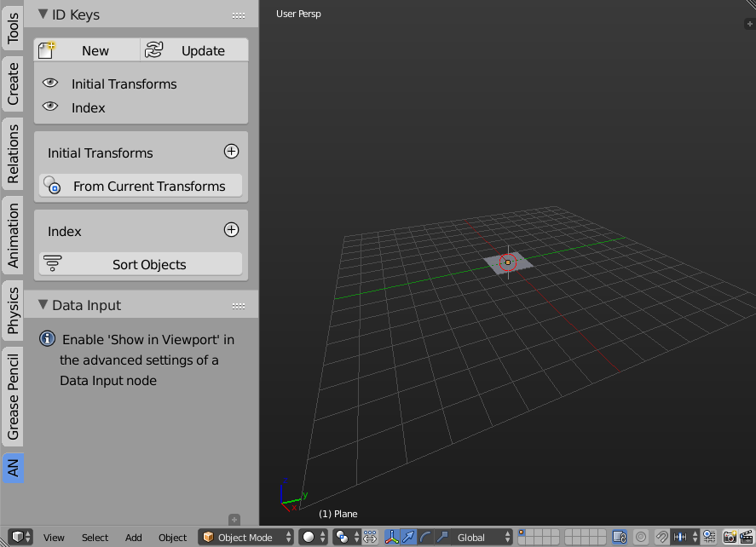Click the plus icon beside Initial Transforms
This screenshot has width=756, height=547.
coord(232,152)
